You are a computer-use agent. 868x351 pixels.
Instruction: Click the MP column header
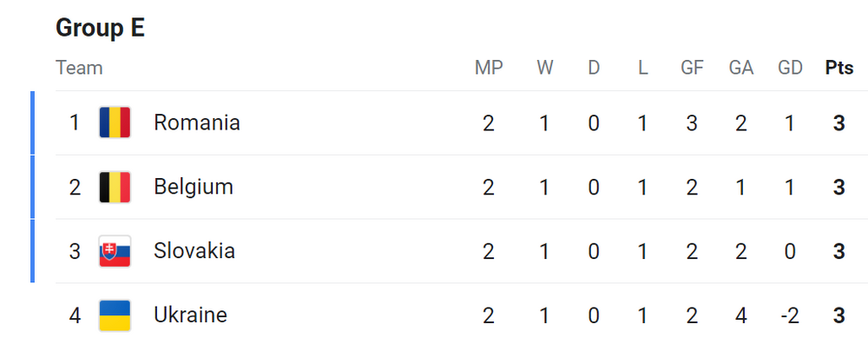coord(489,68)
